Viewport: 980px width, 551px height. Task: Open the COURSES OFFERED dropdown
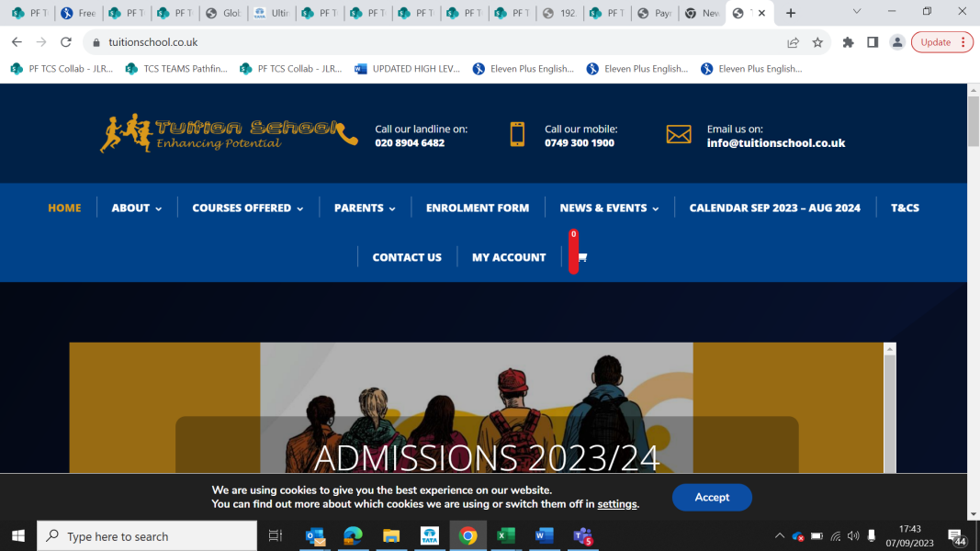pos(247,208)
